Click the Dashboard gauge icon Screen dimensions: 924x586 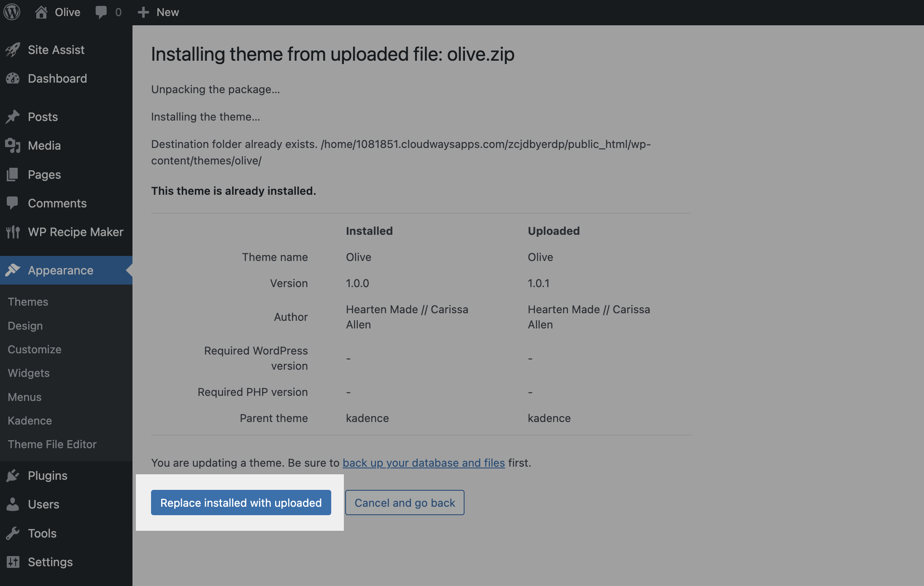(x=13, y=78)
